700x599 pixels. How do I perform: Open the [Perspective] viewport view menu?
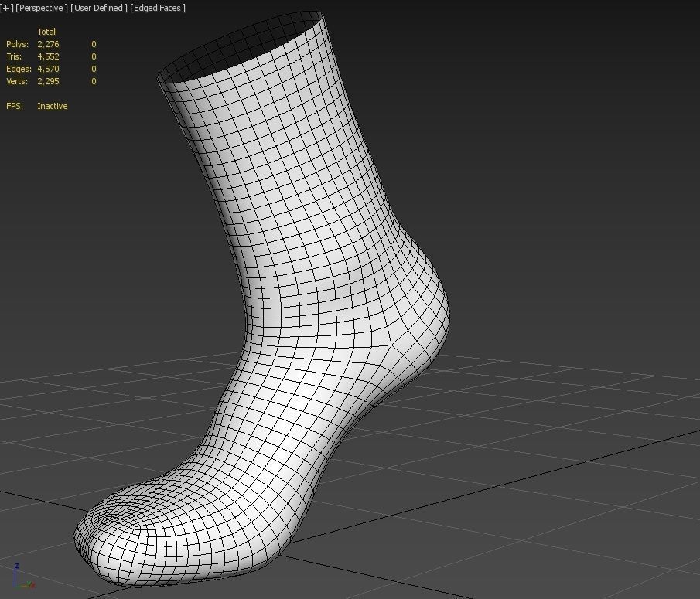[x=42, y=8]
